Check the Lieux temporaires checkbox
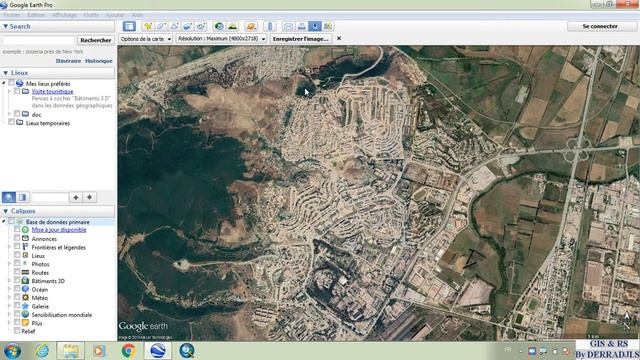The image size is (640, 360). tap(11, 122)
